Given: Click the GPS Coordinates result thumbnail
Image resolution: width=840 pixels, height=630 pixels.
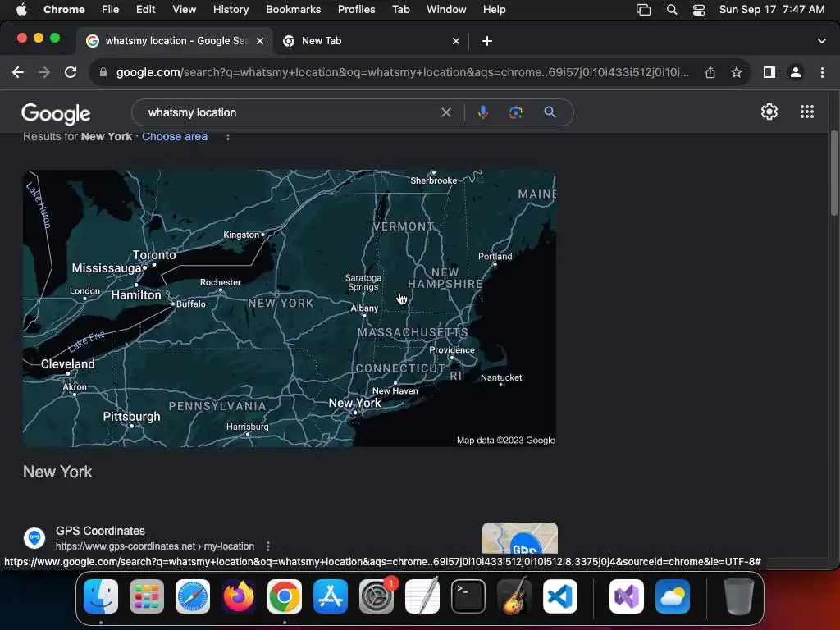Looking at the screenshot, I should [519, 538].
